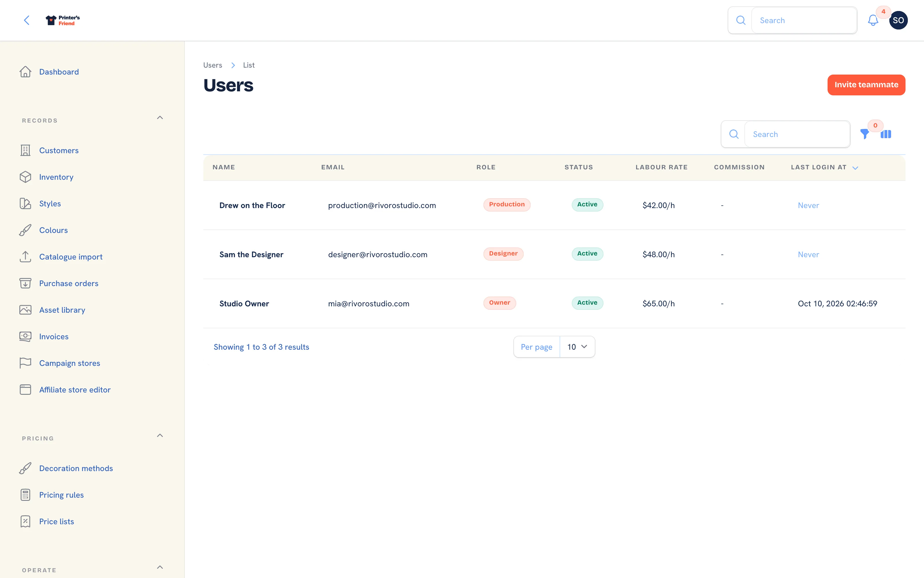Toggle table columns icon

click(886, 134)
